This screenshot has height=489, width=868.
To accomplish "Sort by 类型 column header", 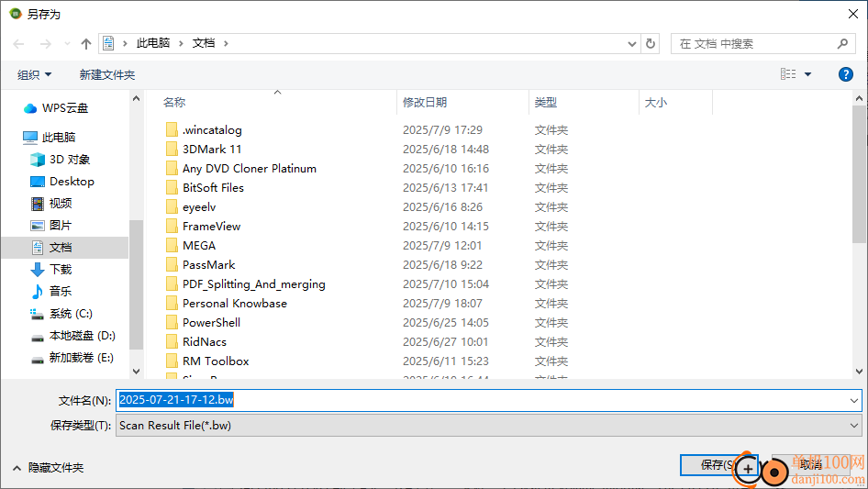I will [545, 103].
